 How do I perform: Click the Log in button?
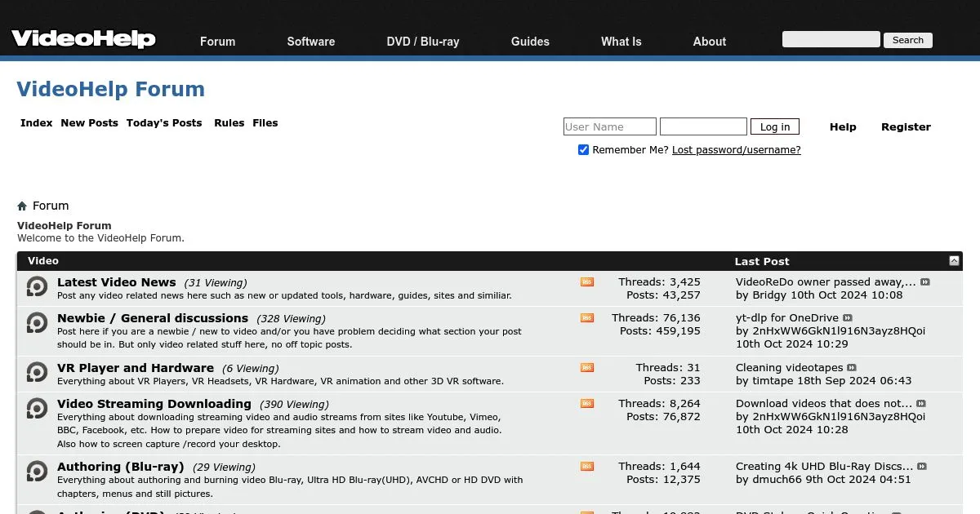pos(775,126)
